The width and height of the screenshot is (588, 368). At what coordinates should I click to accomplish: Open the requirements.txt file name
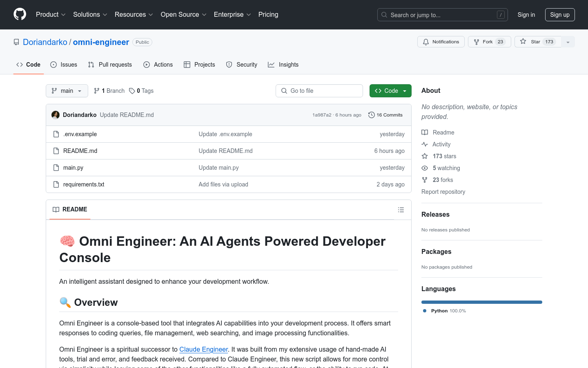(x=84, y=184)
